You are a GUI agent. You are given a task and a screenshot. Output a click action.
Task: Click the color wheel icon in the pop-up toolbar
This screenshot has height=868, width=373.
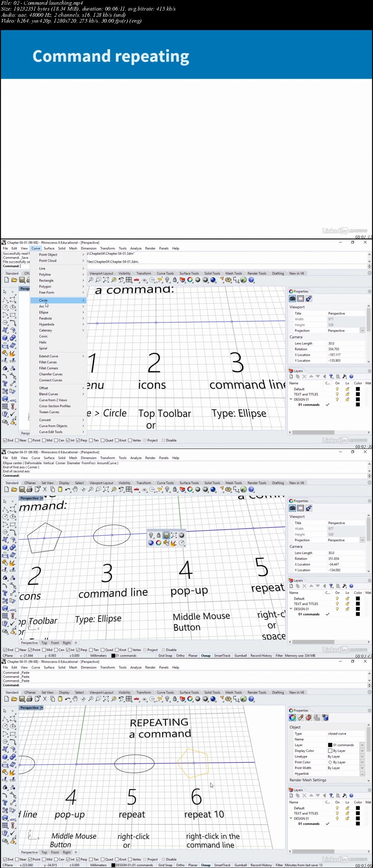coord(158,543)
